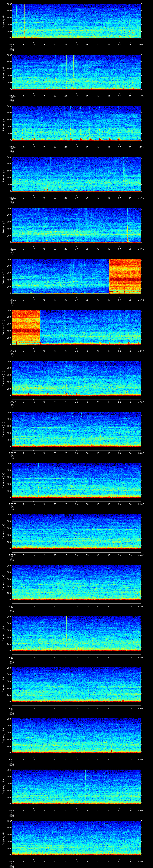Select the spectrogram panel starting at 17:29:00
Screen dimensions: 153x868
77,21
